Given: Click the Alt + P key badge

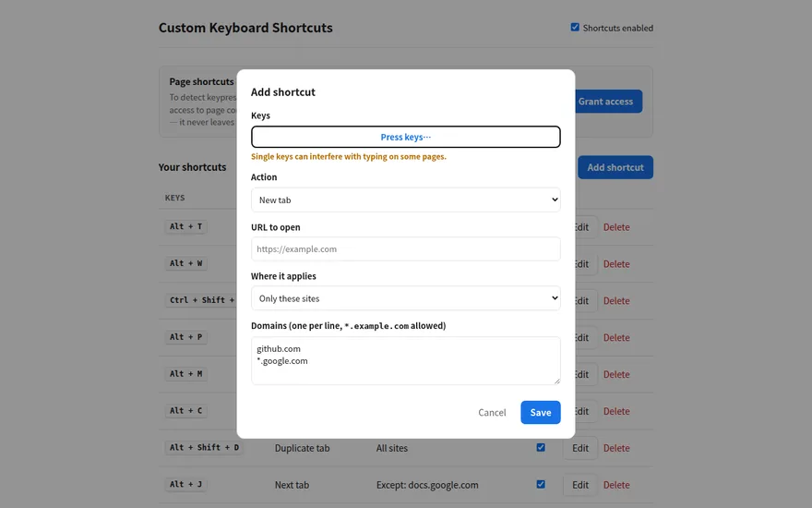Looking at the screenshot, I should tap(185, 337).
